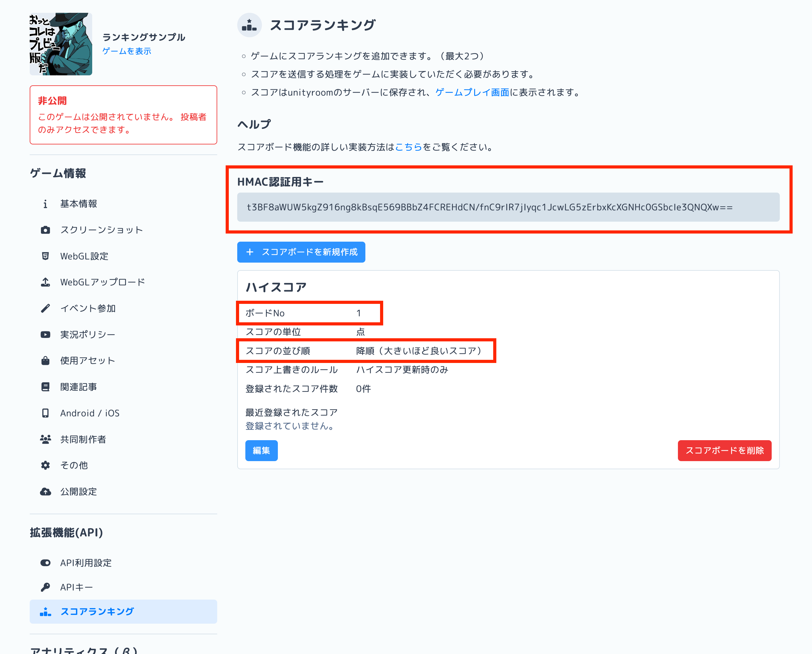Click the スコアボードを新規作成 button
The height and width of the screenshot is (654, 812).
[x=301, y=252]
